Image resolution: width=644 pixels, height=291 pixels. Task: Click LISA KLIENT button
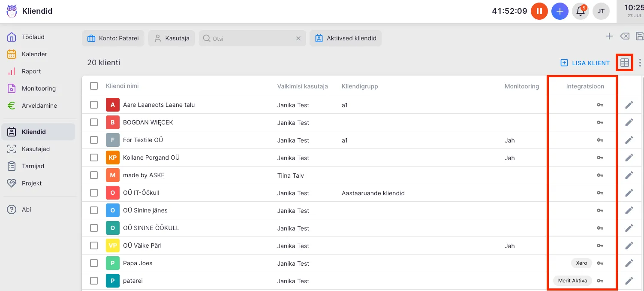tap(585, 63)
